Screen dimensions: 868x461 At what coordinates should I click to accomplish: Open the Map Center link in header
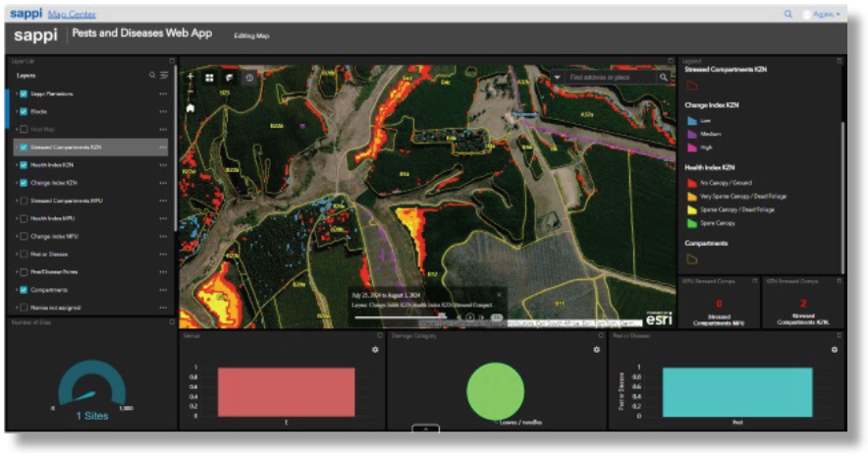[72, 15]
